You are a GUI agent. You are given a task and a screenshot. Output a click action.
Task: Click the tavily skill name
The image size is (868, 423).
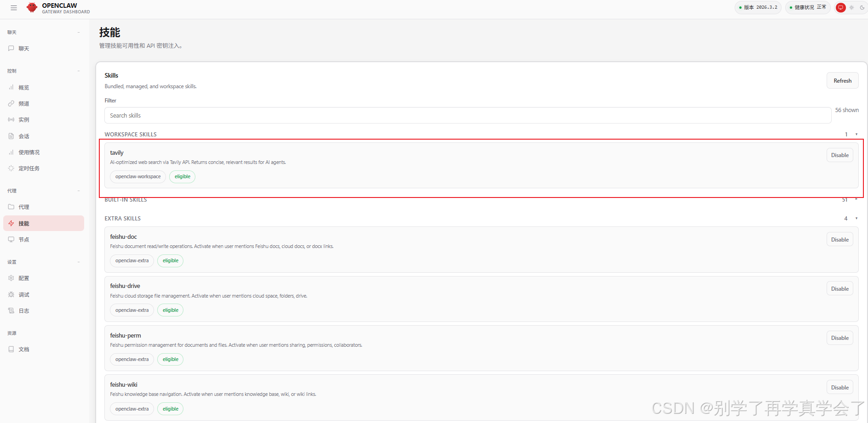pos(117,152)
